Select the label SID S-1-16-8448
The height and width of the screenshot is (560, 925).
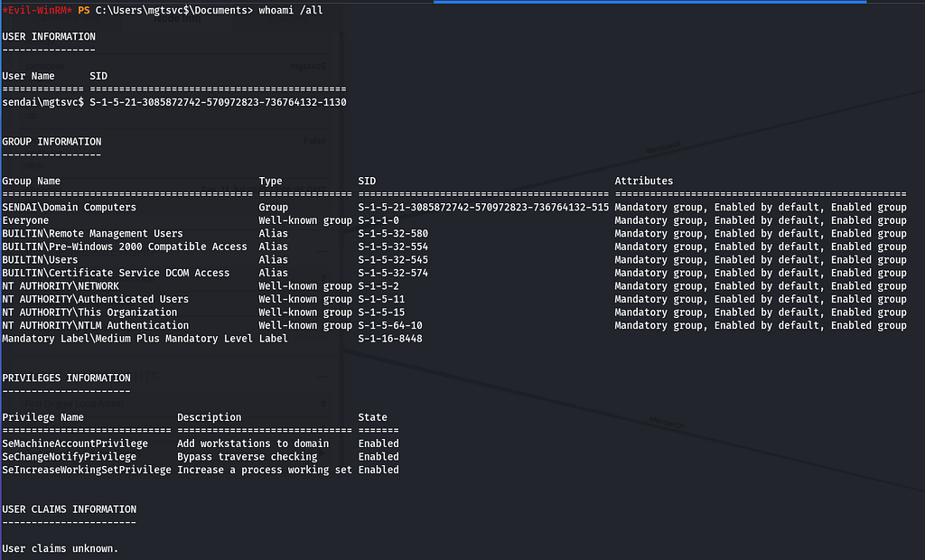(x=390, y=339)
